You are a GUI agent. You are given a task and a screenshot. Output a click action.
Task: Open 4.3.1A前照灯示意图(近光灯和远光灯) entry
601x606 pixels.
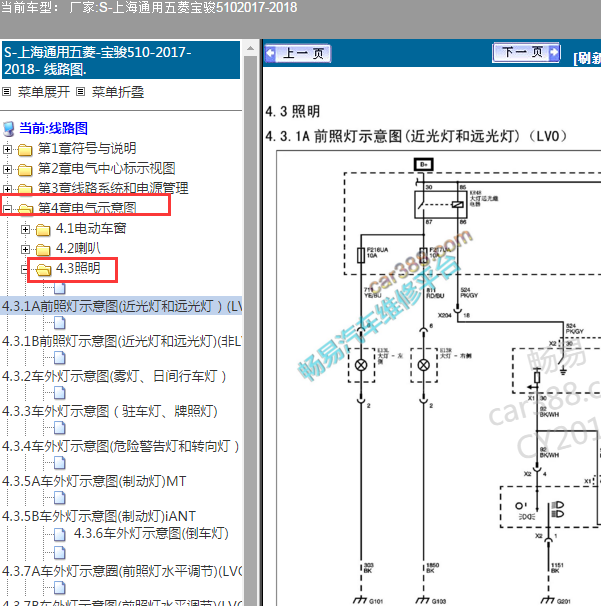point(121,306)
